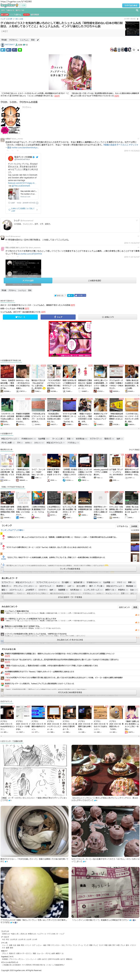Click the Hatena Bookmark B! icon under the author name

[8, 50]
